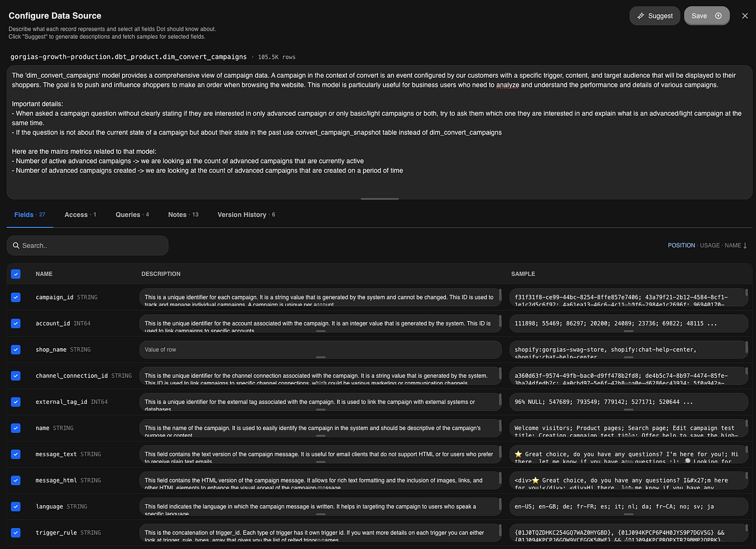Click the magnifier icon in the search box
Viewport: 756px width, 549px height.
16,246
